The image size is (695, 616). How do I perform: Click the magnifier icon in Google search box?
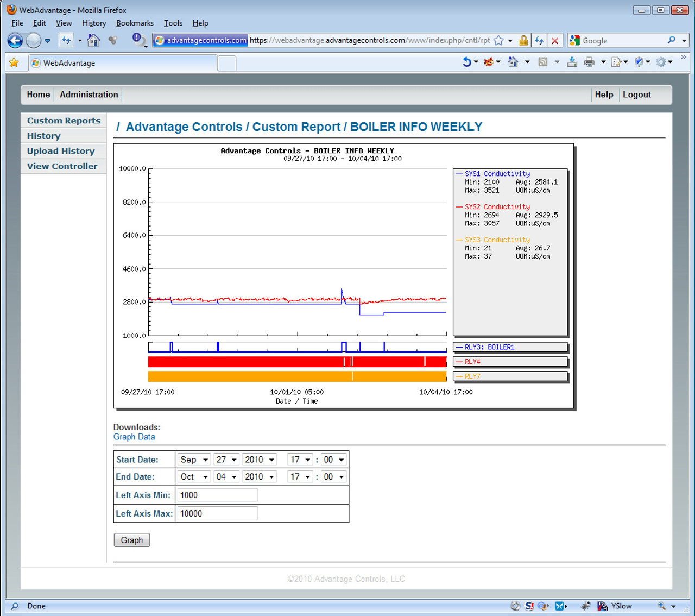click(x=672, y=40)
